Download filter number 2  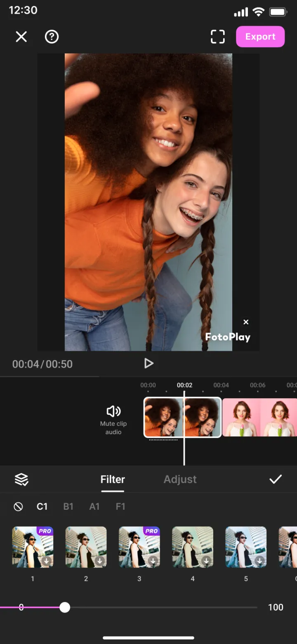(x=100, y=561)
